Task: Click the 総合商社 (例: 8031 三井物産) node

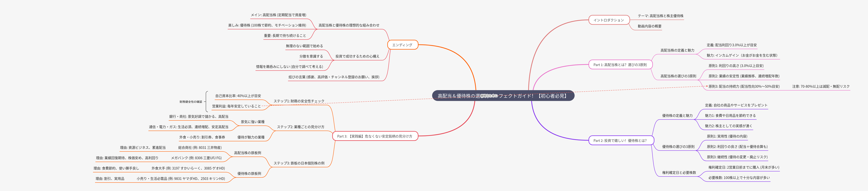Action: pyautogui.click(x=200, y=148)
